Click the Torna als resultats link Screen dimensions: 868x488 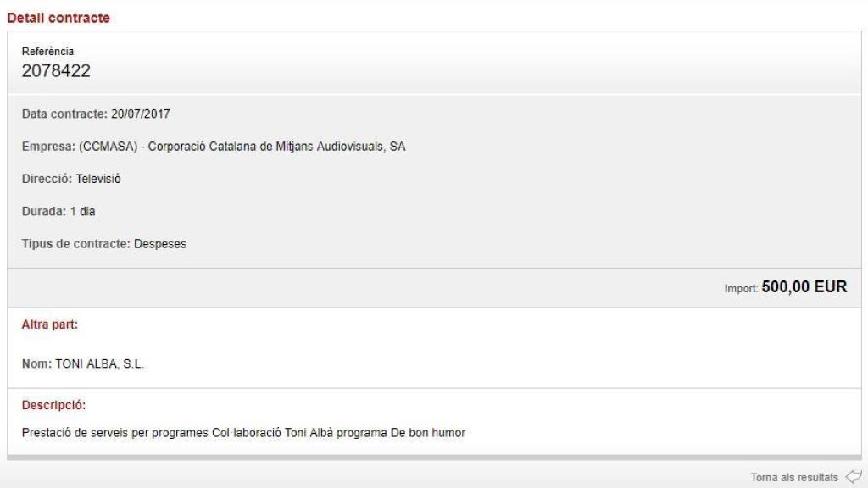[794, 477]
